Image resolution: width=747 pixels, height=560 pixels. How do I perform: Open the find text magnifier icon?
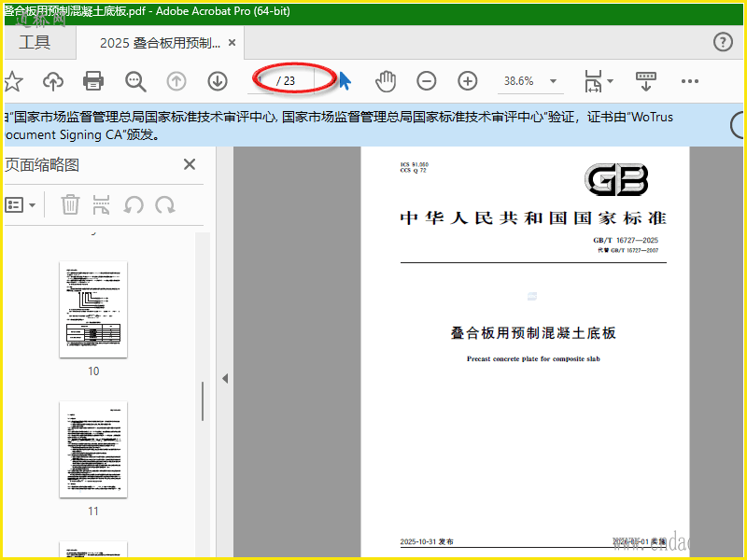pyautogui.click(x=135, y=81)
